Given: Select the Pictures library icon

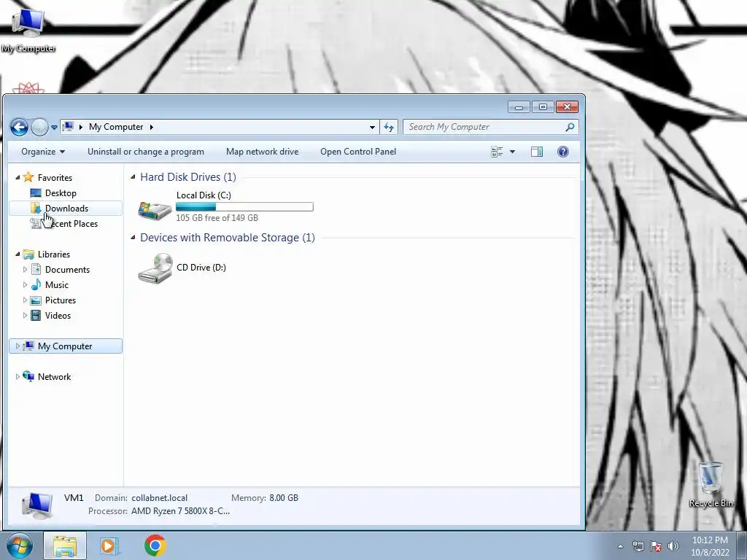Looking at the screenshot, I should pos(36,300).
